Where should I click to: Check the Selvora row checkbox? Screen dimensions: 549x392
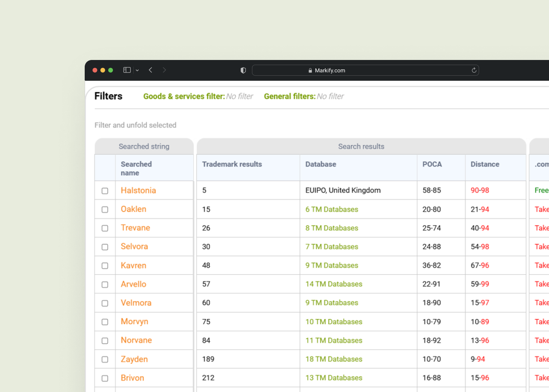click(105, 247)
